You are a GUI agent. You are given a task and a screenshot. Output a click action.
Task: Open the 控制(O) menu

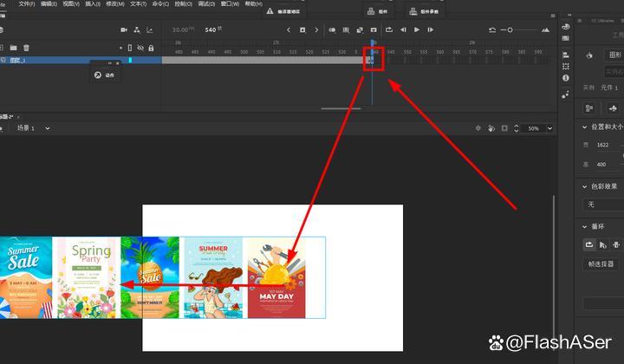(184, 3)
